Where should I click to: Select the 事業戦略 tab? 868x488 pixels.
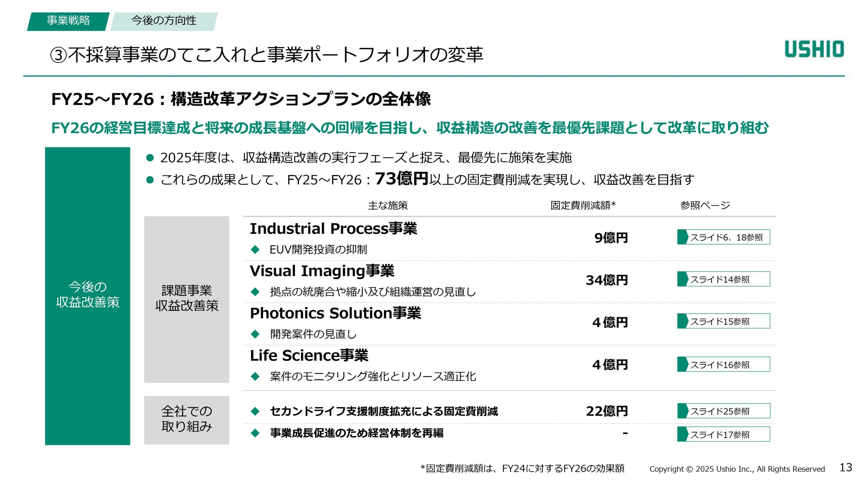[x=68, y=21]
